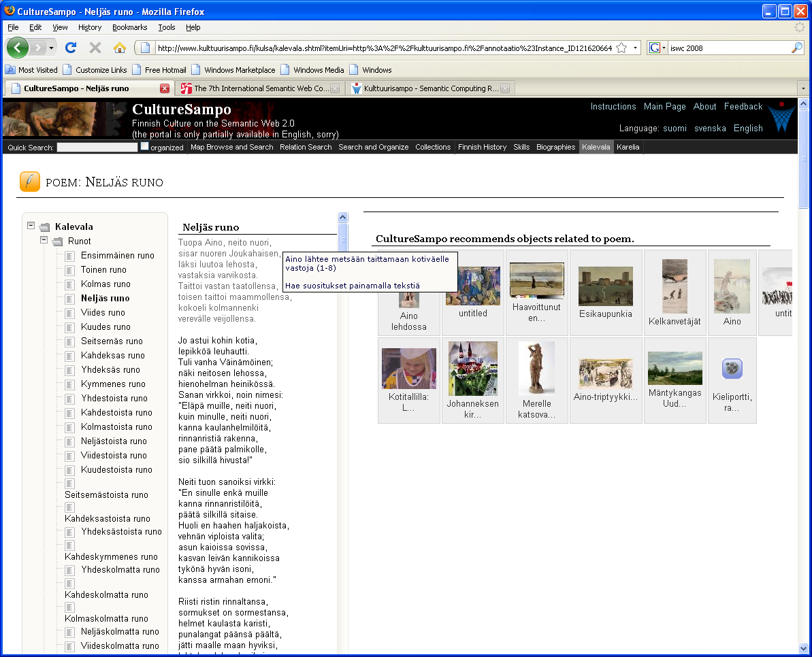The height and width of the screenshot is (657, 812).
Task: Bookmark this page with the star icon
Action: (x=622, y=48)
